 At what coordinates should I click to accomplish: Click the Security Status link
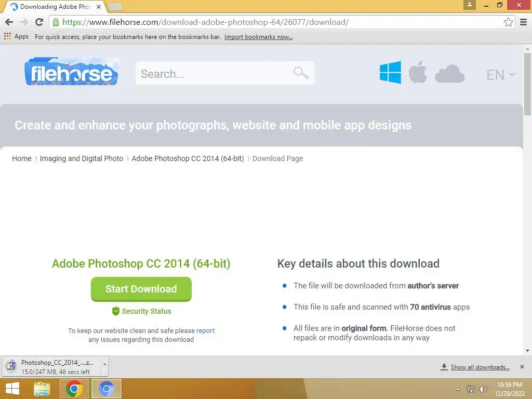146,311
